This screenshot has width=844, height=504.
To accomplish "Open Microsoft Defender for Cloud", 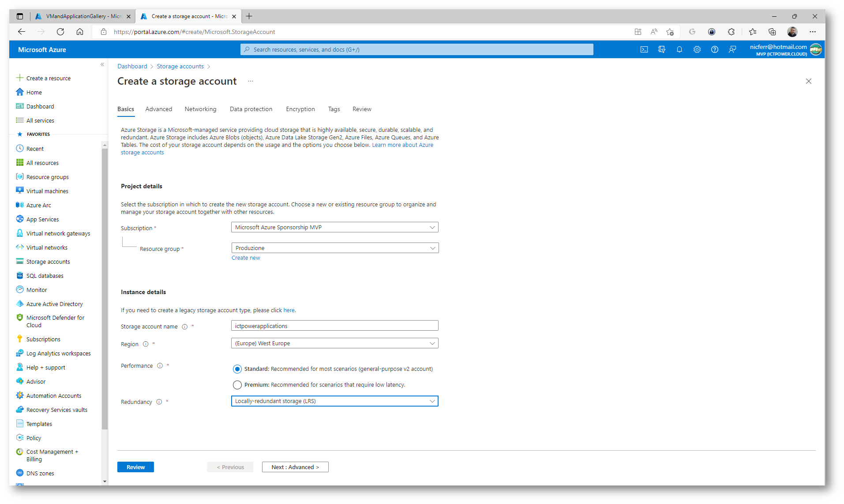I will tap(55, 321).
